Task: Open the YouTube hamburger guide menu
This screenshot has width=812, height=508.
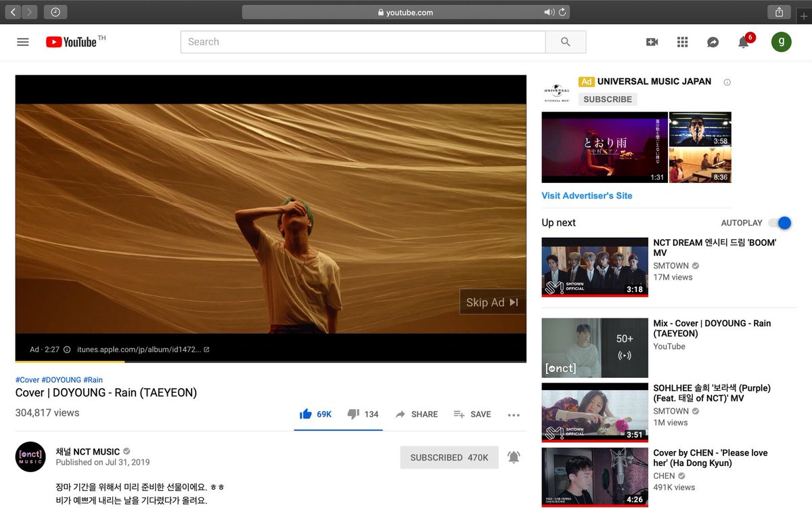Action: pyautogui.click(x=23, y=42)
